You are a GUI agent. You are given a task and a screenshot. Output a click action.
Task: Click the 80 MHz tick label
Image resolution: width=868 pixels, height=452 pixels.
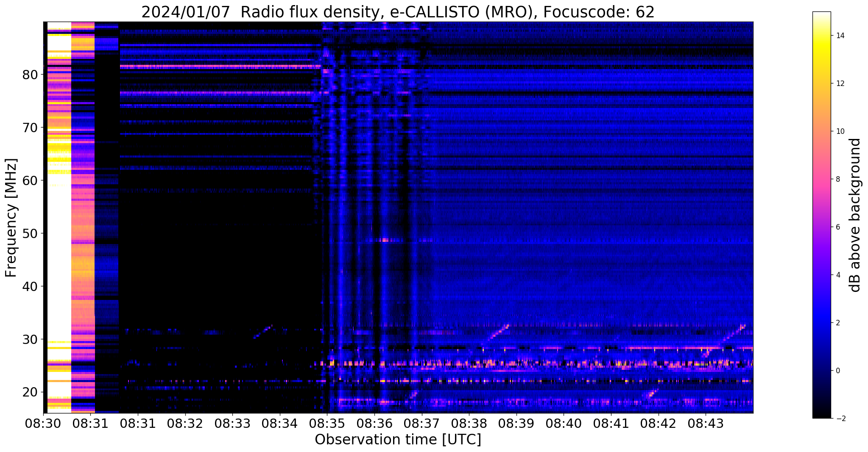tap(30, 75)
